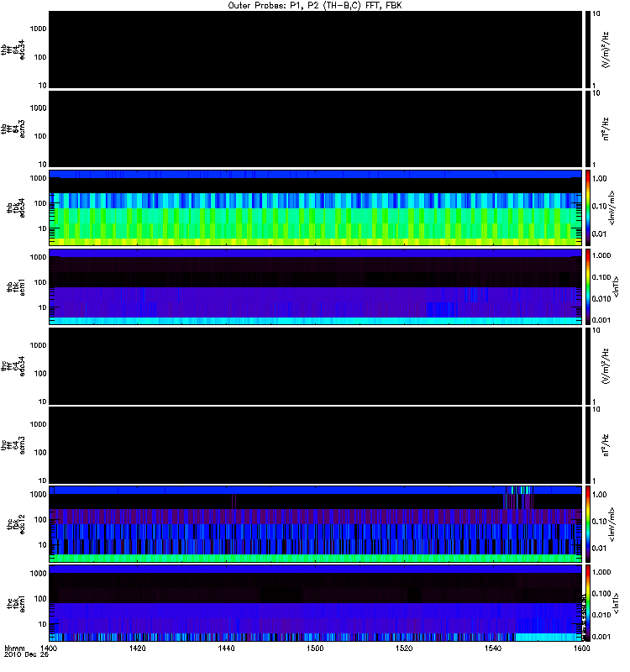Select the thb fbk edc34 spectrogram panel
Viewport: 630px width, 672px height.
(315, 207)
